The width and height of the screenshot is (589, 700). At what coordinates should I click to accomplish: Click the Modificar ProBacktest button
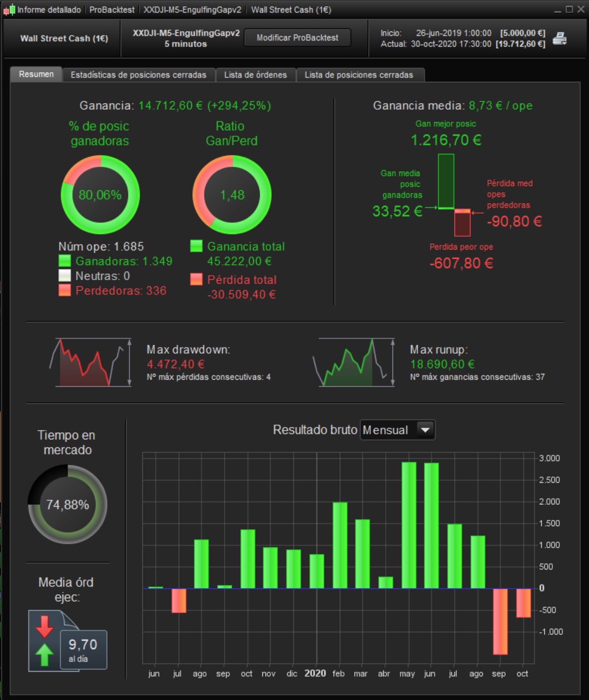pyautogui.click(x=297, y=38)
